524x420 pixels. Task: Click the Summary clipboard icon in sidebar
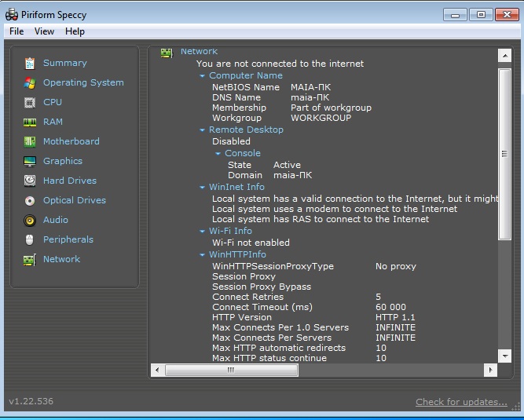(x=30, y=63)
